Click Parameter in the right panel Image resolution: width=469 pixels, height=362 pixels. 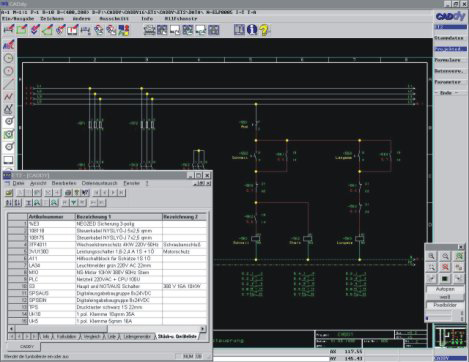(x=447, y=82)
